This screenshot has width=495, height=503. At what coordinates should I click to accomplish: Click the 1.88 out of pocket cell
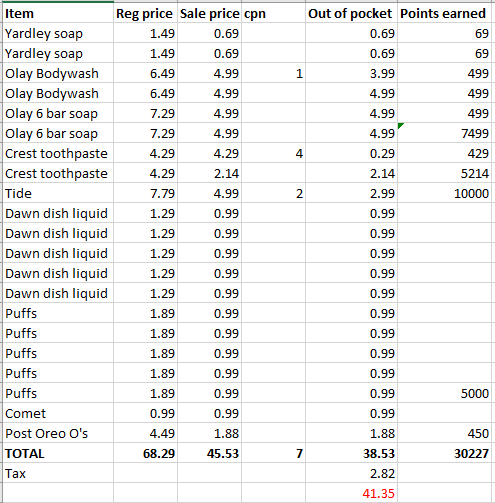[x=351, y=433]
